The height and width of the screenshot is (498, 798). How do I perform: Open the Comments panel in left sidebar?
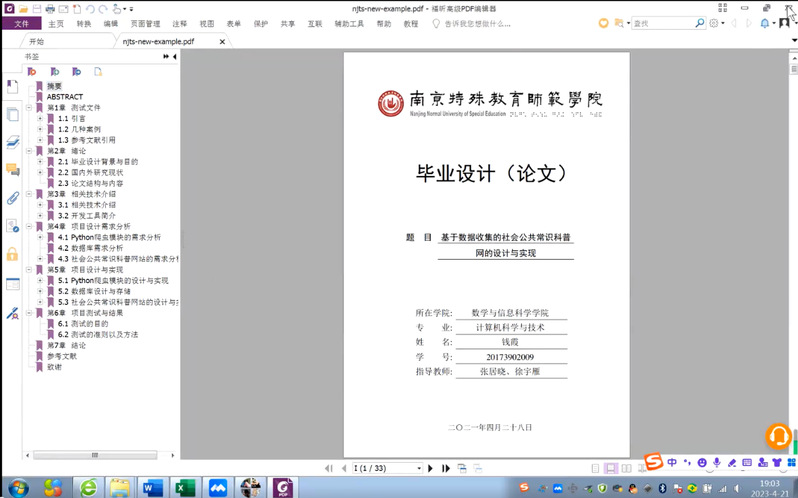(12, 170)
